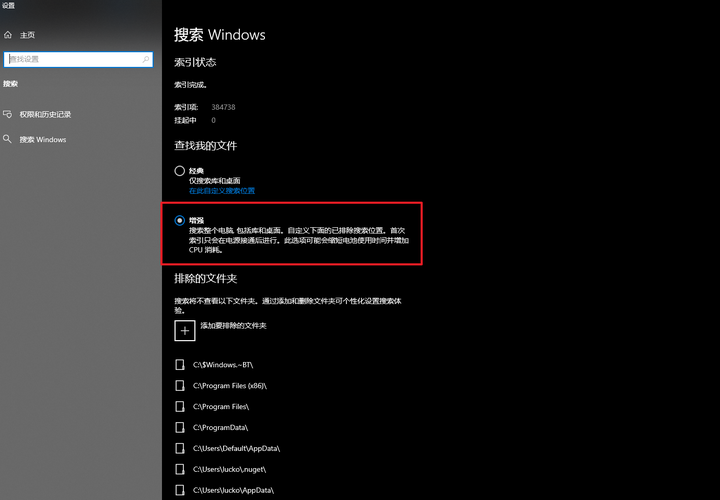Click folder icon beside C:\Users\lucko\.nuget\
The image size is (720, 500).
point(180,469)
